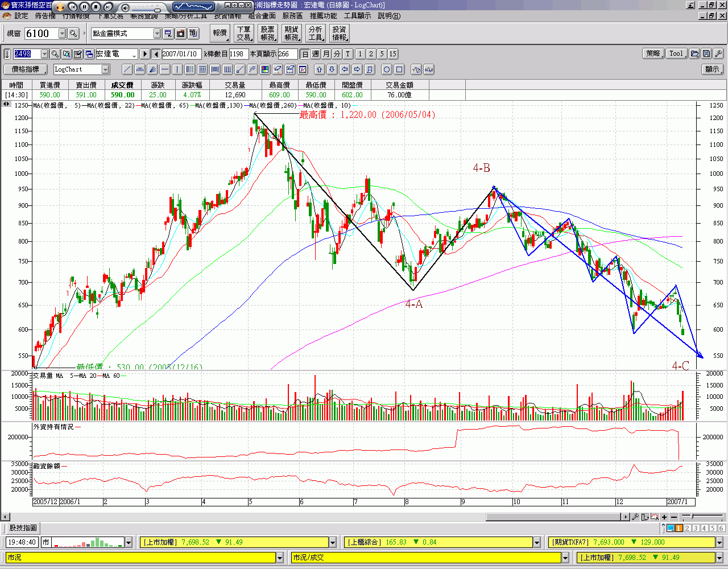Click the 報價 quote button
The height and width of the screenshot is (569, 728).
220,34
